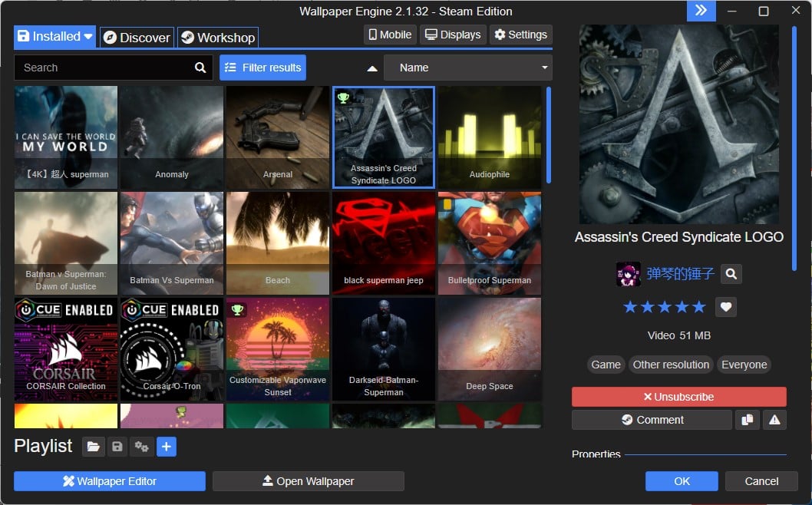
Task: Select the Deep Space wallpaper
Action: coord(490,349)
